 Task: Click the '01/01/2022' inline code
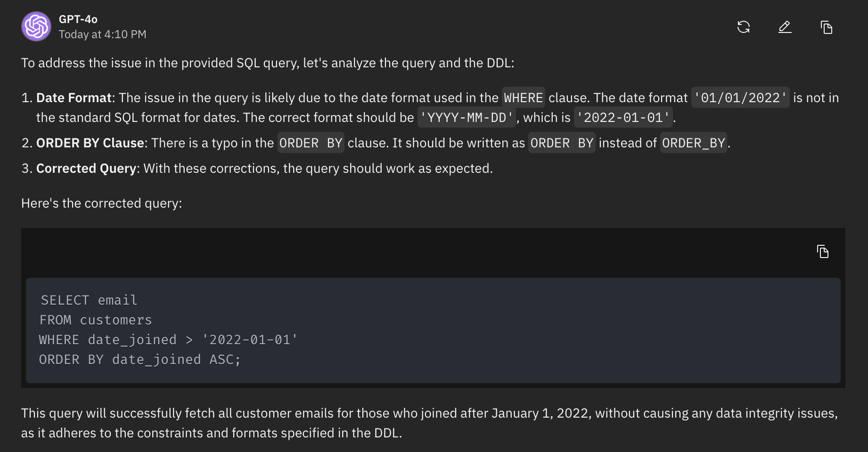tap(740, 98)
